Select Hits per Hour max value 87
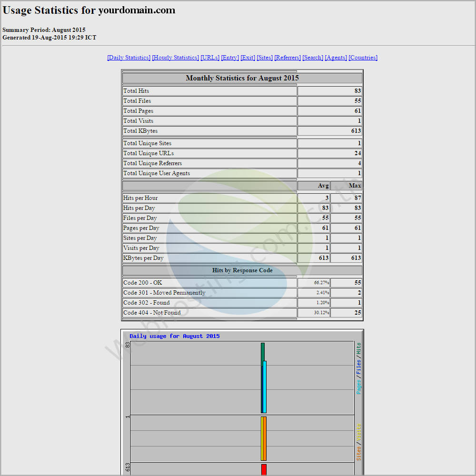The image size is (476, 476). 357,198
